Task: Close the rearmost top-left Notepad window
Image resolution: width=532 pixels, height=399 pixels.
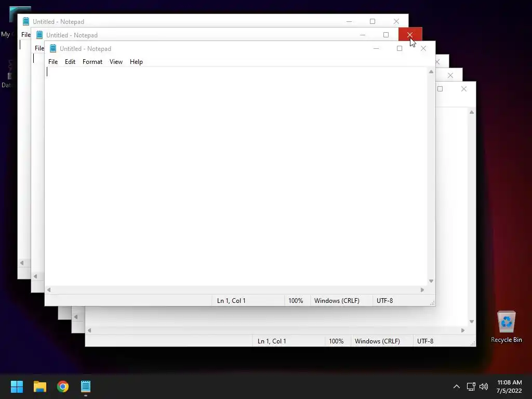Action: tap(396, 21)
